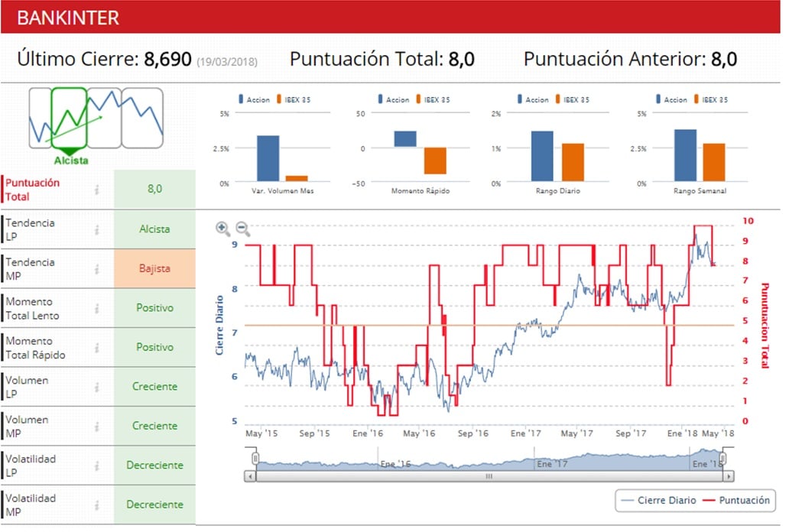This screenshot has height=532, width=789.
Task: Open info icon for Puntuación Total row
Action: tap(96, 190)
